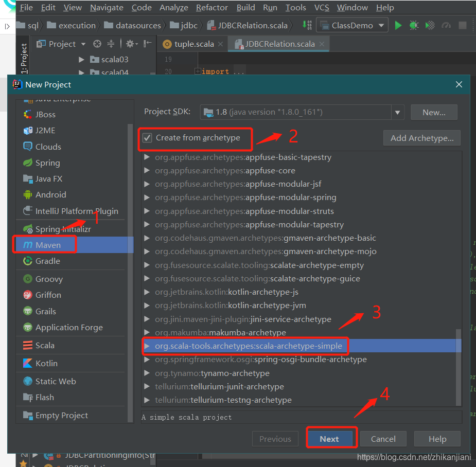Close the tuple.scala tab
Image resolution: width=476 pixels, height=467 pixels.
pos(220,44)
